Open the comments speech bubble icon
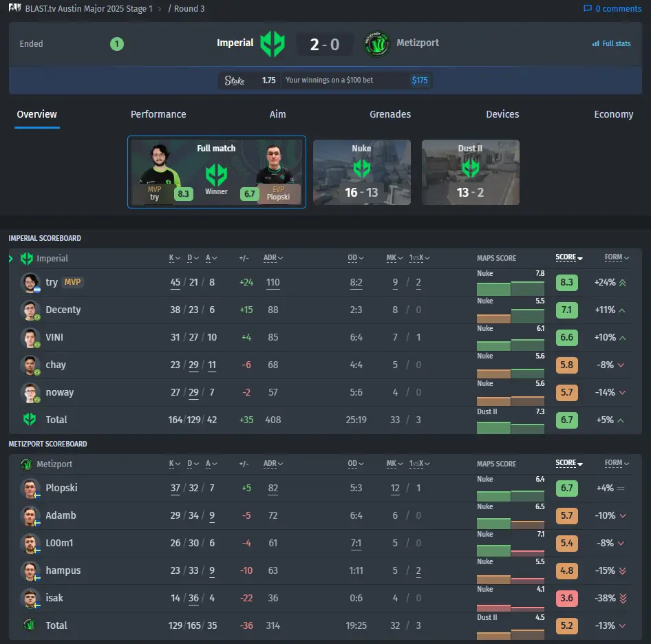 [x=588, y=8]
